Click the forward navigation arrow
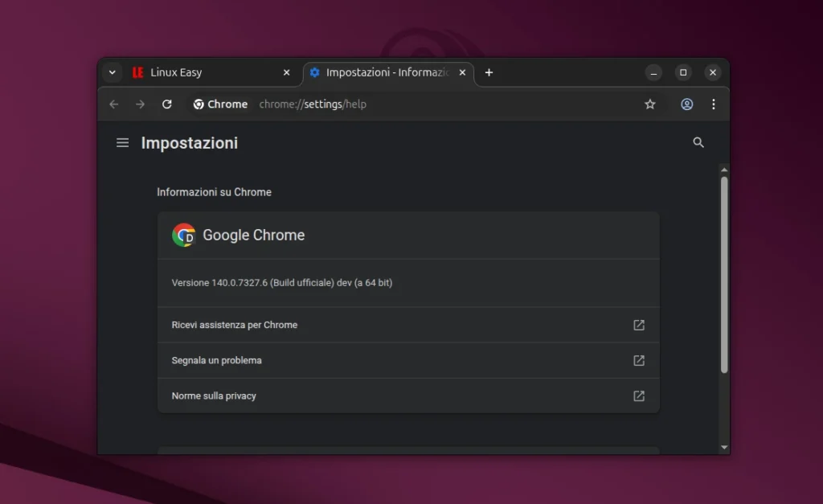The width and height of the screenshot is (823, 504). pos(141,104)
